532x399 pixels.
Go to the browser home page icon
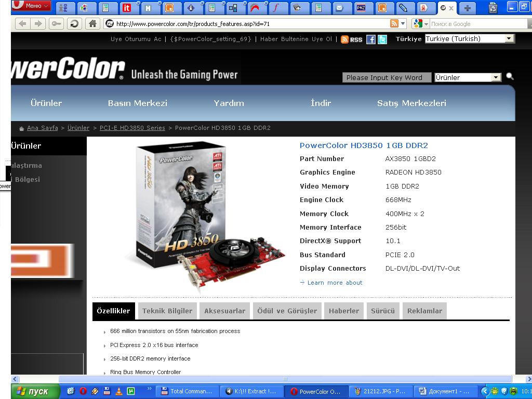[92, 24]
